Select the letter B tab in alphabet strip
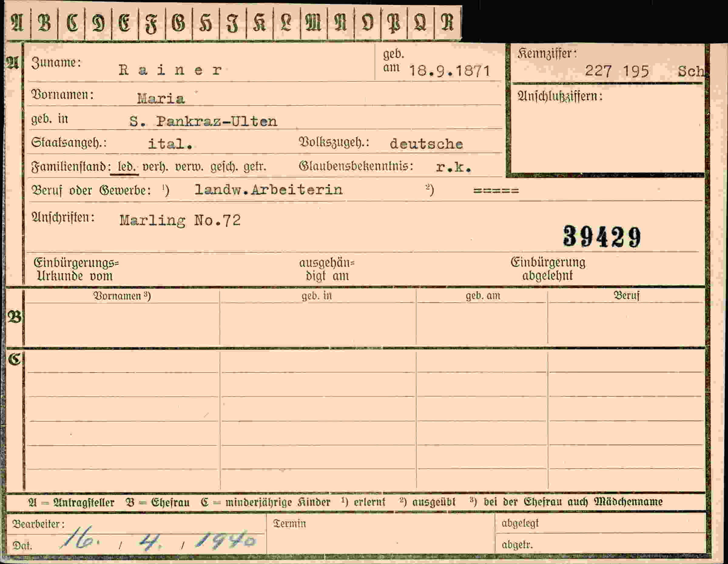This screenshot has height=564, width=728. 44,23
